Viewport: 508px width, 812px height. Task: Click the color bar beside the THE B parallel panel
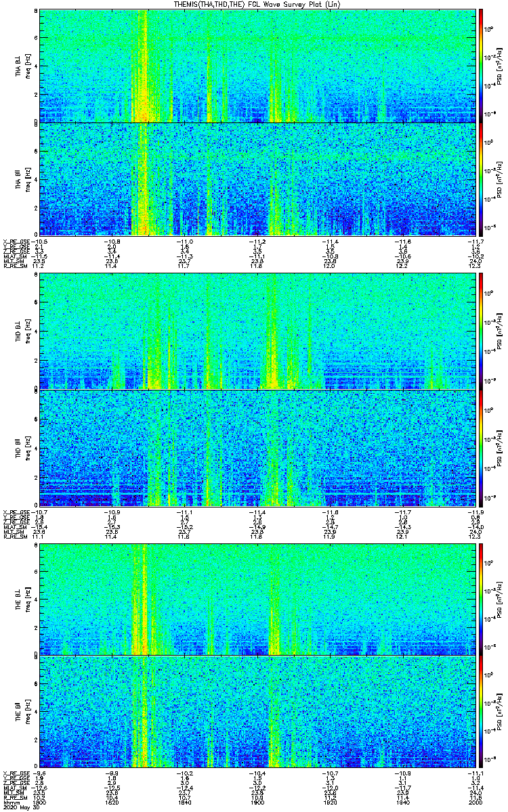[x=481, y=711]
